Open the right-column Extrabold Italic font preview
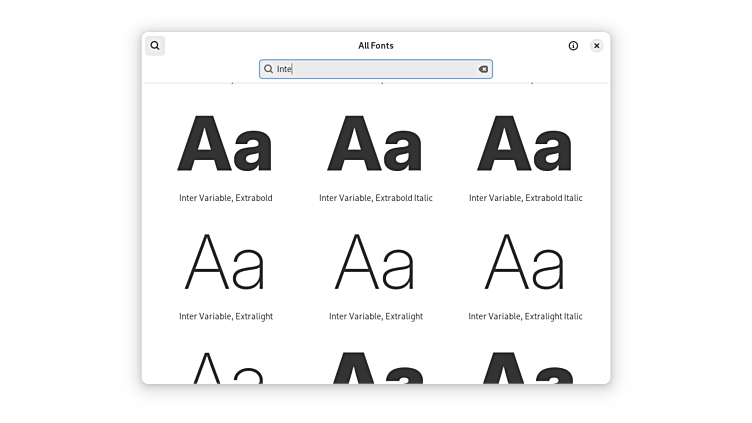 click(x=525, y=144)
